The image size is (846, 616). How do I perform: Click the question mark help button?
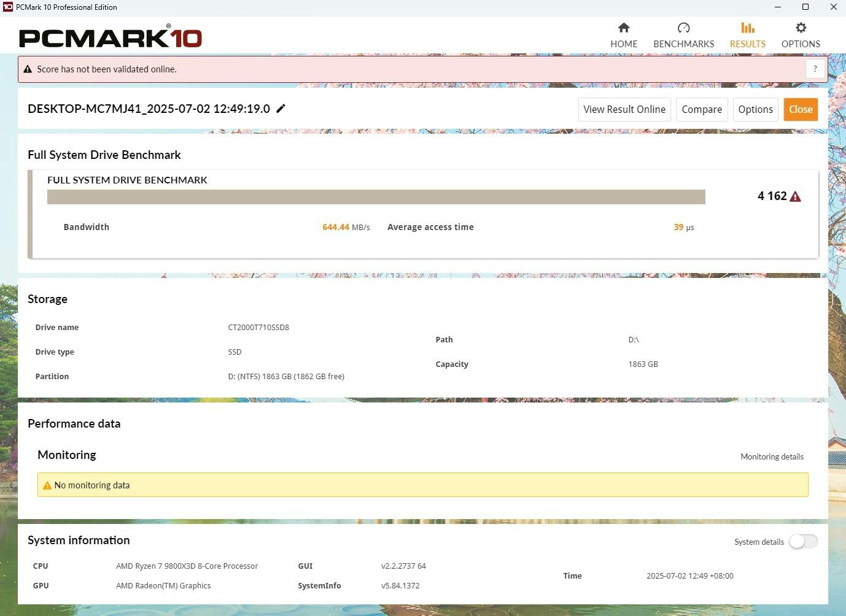815,69
